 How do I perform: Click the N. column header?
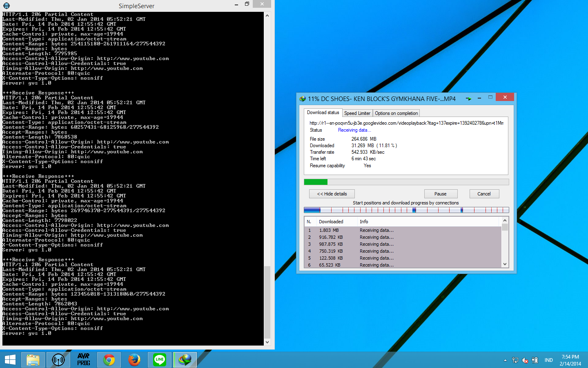[310, 222]
